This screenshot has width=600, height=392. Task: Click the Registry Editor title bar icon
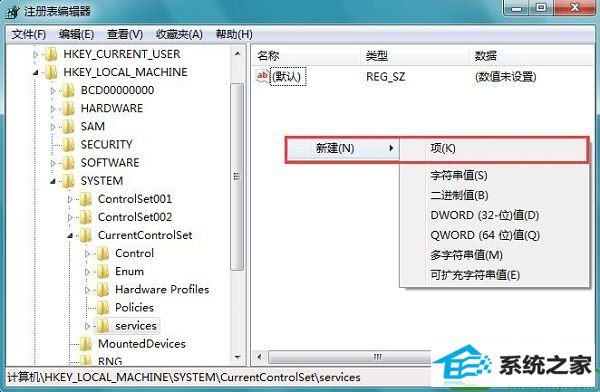[x=12, y=11]
